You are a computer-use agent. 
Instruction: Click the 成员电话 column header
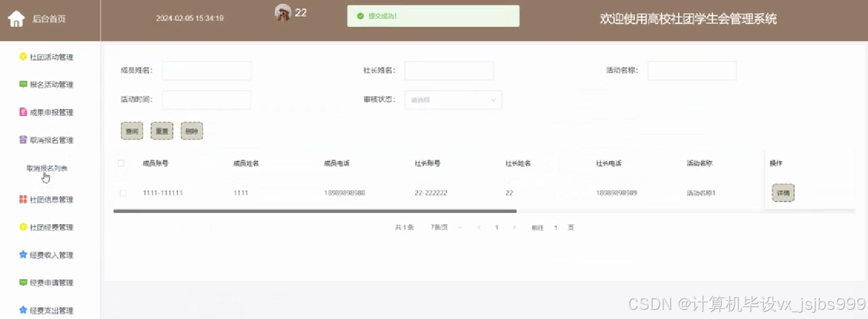pyautogui.click(x=336, y=163)
